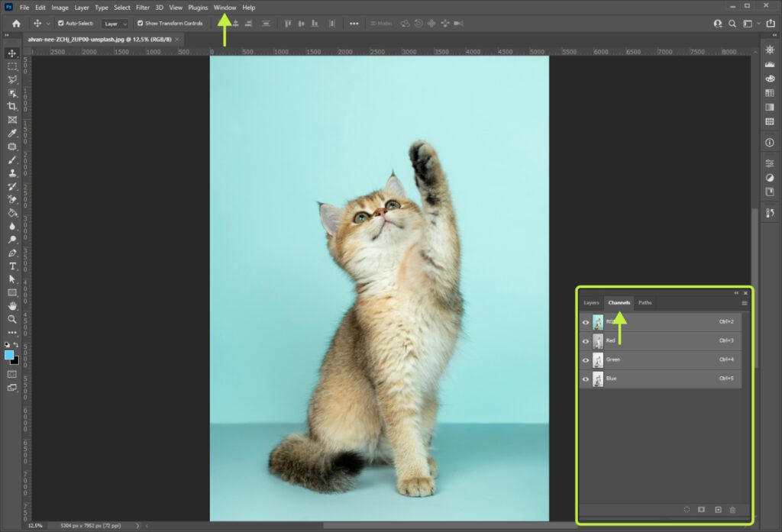Open more align options three dots
This screenshot has width=782, height=532.
point(354,24)
